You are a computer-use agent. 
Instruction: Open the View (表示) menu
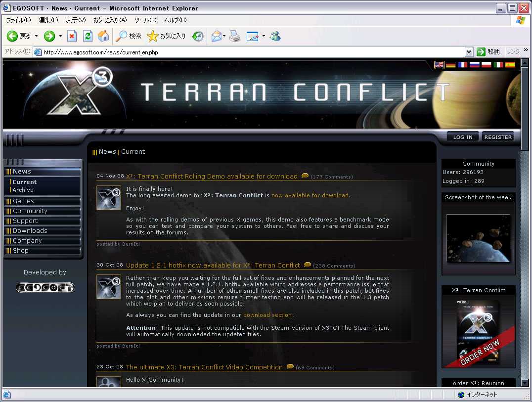(76, 20)
